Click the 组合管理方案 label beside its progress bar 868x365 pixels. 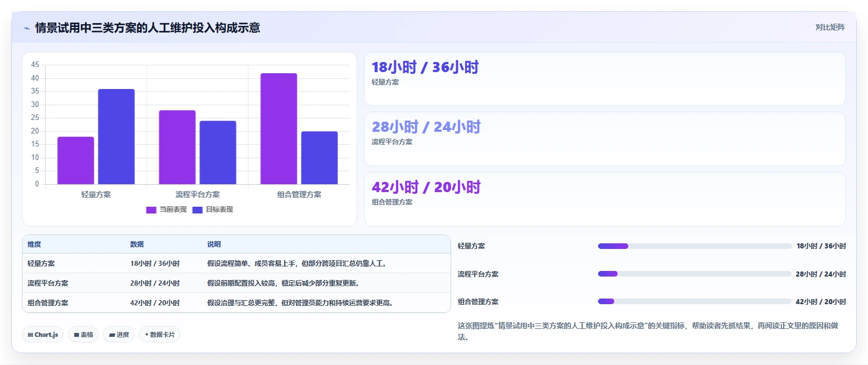[478, 302]
